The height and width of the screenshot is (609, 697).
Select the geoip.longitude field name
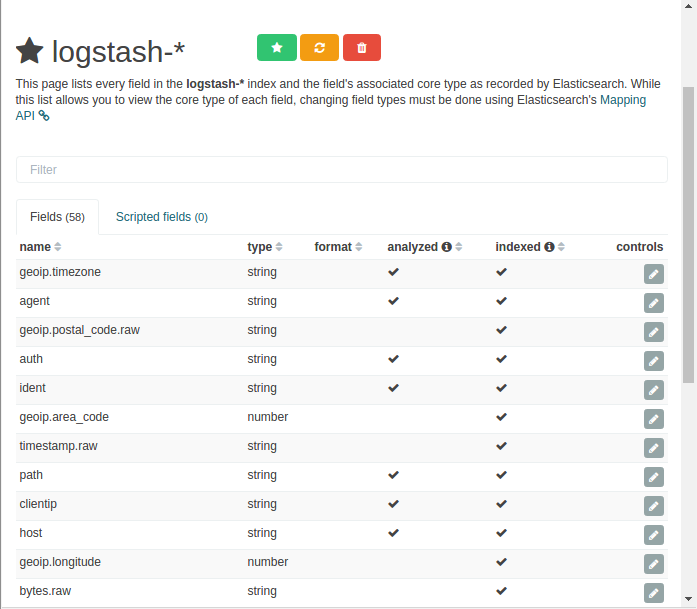60,562
